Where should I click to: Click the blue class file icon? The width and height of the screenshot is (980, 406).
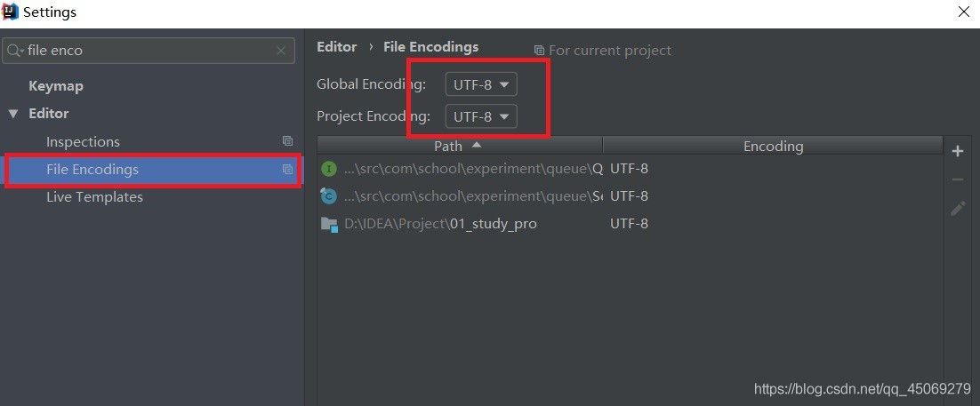pyautogui.click(x=329, y=196)
